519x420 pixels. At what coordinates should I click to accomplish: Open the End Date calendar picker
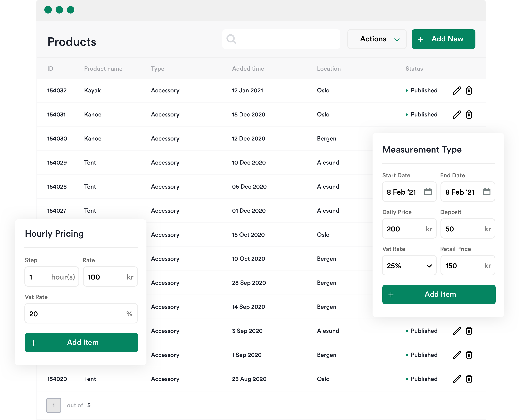click(x=486, y=192)
